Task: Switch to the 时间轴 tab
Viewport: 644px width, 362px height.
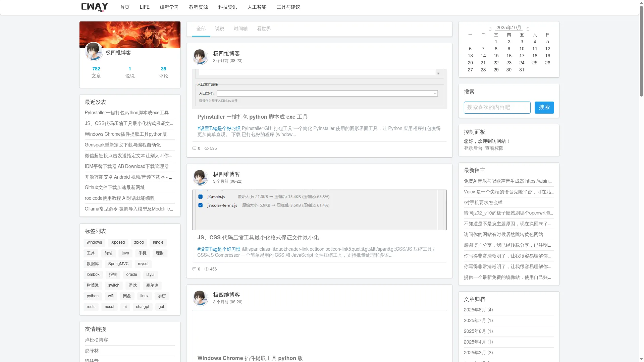Action: (x=240, y=29)
